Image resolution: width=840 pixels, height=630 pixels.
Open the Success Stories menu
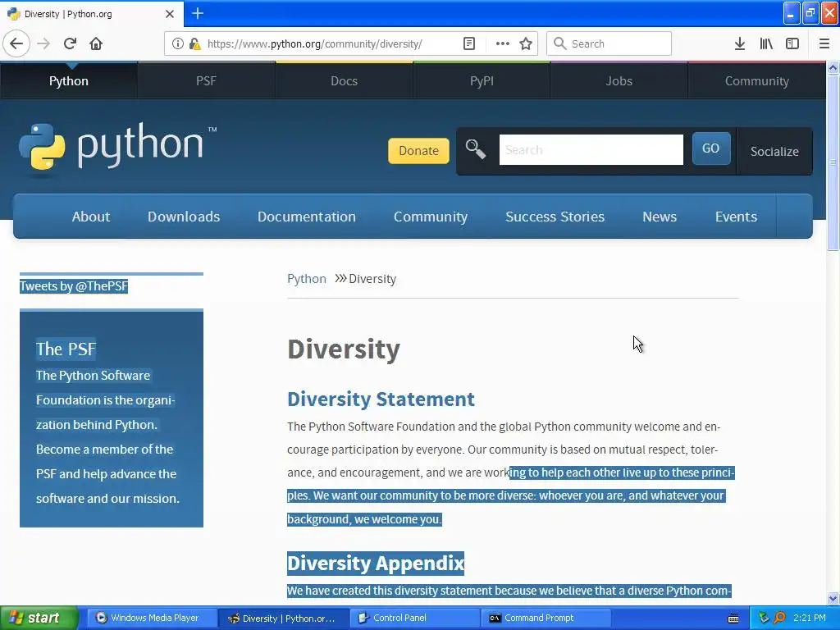(x=555, y=217)
